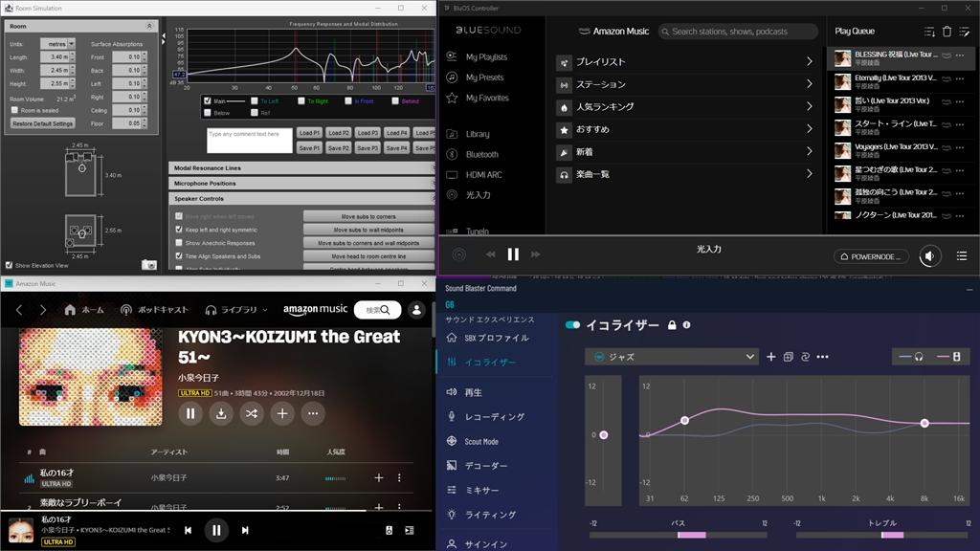The height and width of the screenshot is (551, 980).
Task: Open the BluOS menu list icon beside volume
Action: point(962,256)
